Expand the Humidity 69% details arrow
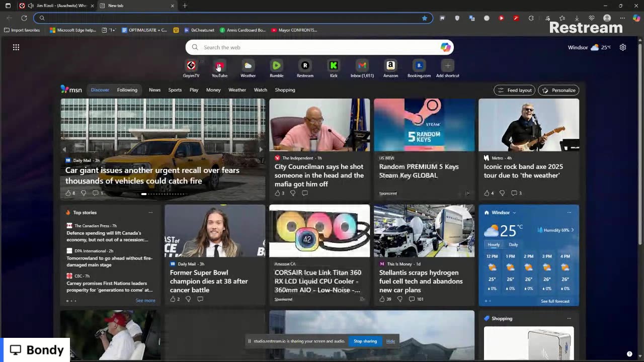This screenshot has height=362, width=644. pos(572,230)
